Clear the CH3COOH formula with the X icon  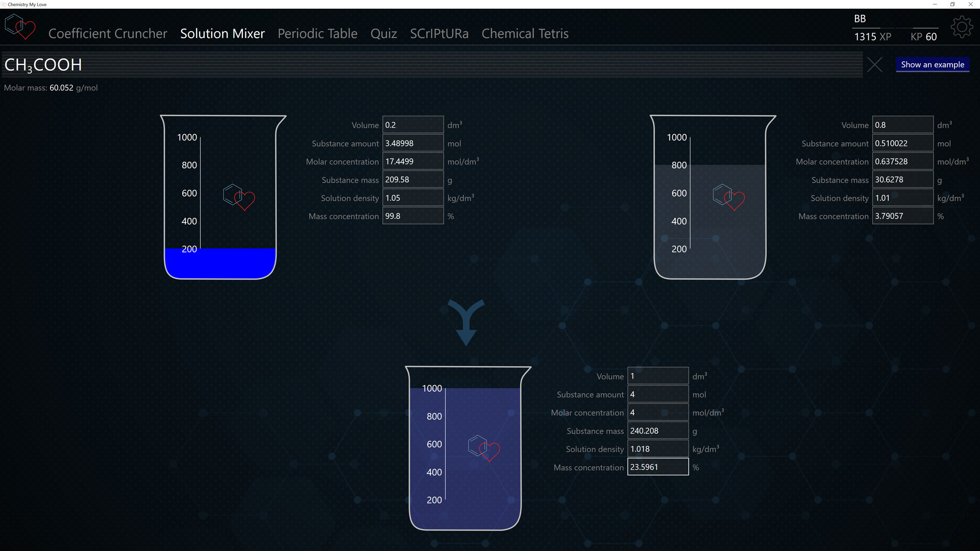tap(874, 65)
